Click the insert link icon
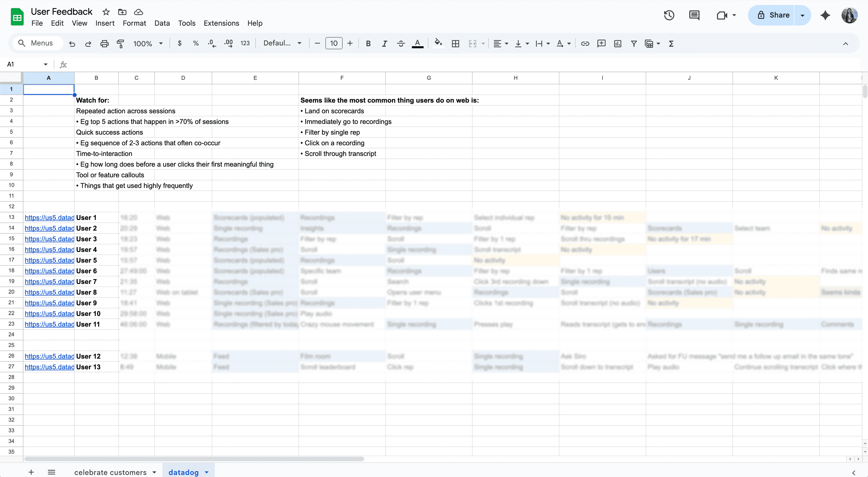868x477 pixels. pos(585,43)
